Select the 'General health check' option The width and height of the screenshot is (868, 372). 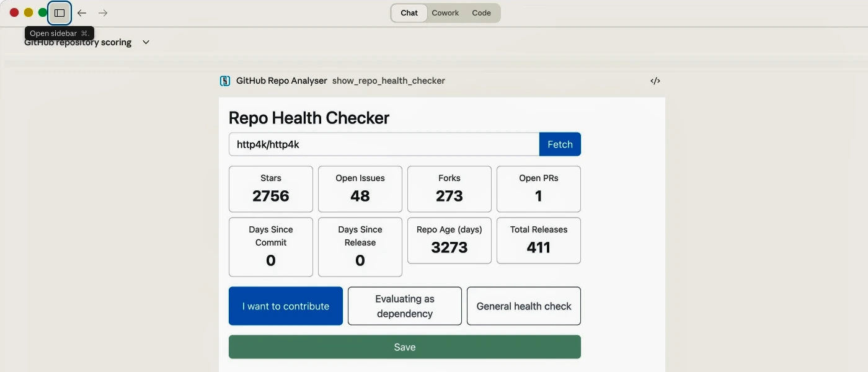(x=523, y=306)
